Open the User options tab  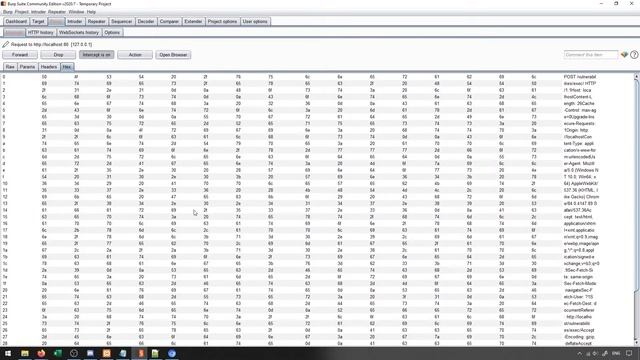[x=255, y=21]
